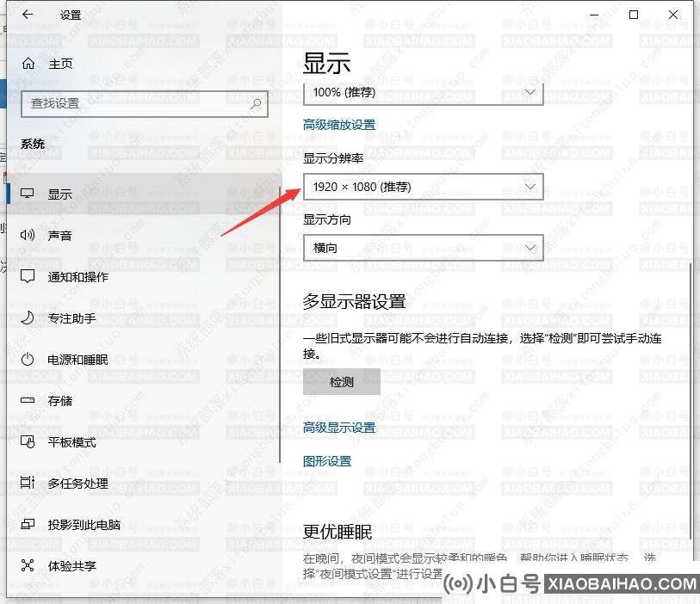Open 体验共享 settings page
Viewport: 700px width, 604px height.
pyautogui.click(x=143, y=565)
